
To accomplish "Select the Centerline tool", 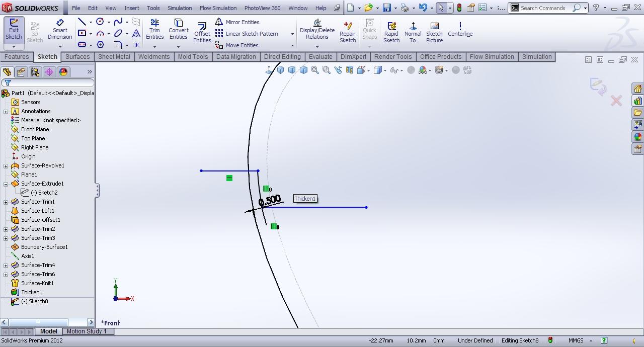I will click(460, 30).
